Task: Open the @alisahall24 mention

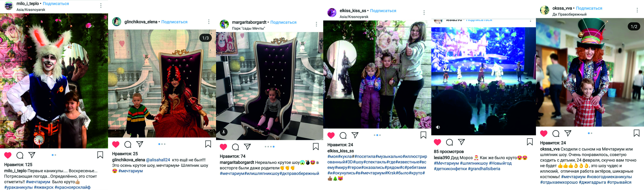Action: coord(158,160)
